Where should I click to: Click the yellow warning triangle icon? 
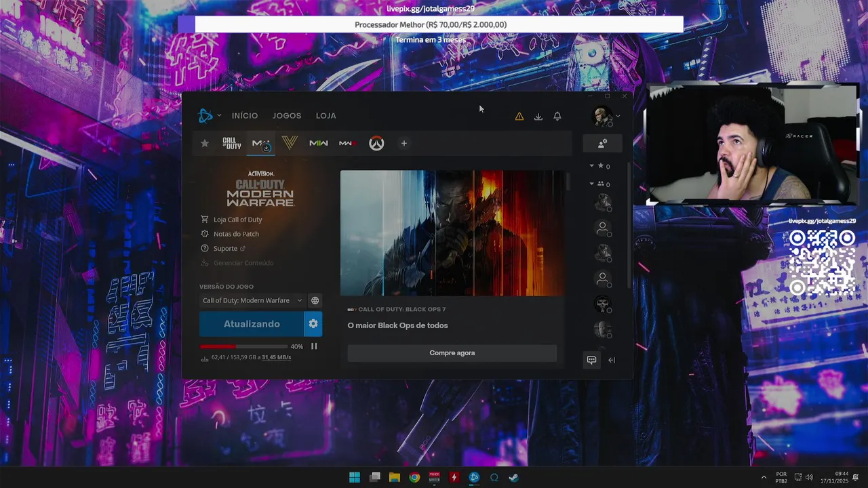tap(519, 117)
